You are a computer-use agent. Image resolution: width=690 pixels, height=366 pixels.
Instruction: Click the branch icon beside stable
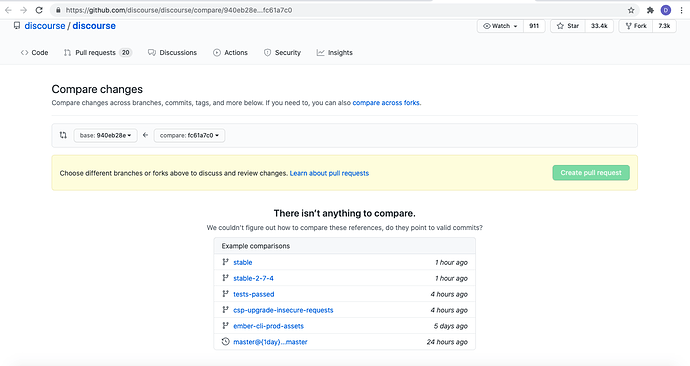225,262
